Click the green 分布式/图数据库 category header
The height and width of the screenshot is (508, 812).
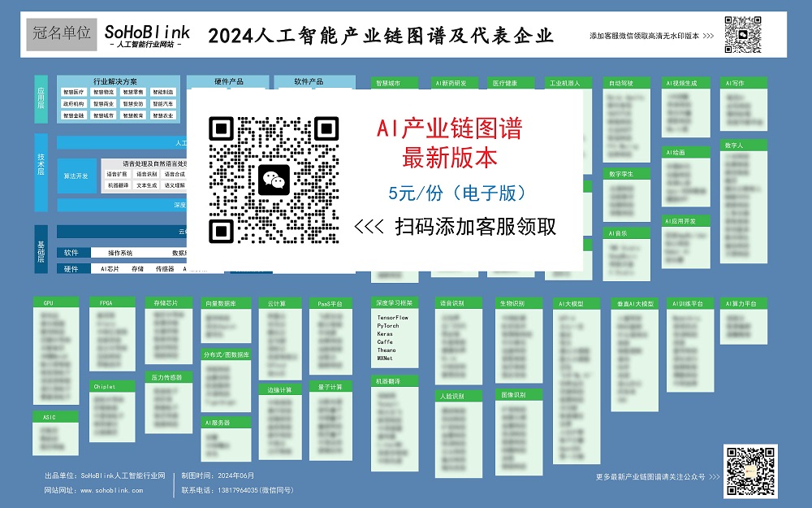[226, 354]
